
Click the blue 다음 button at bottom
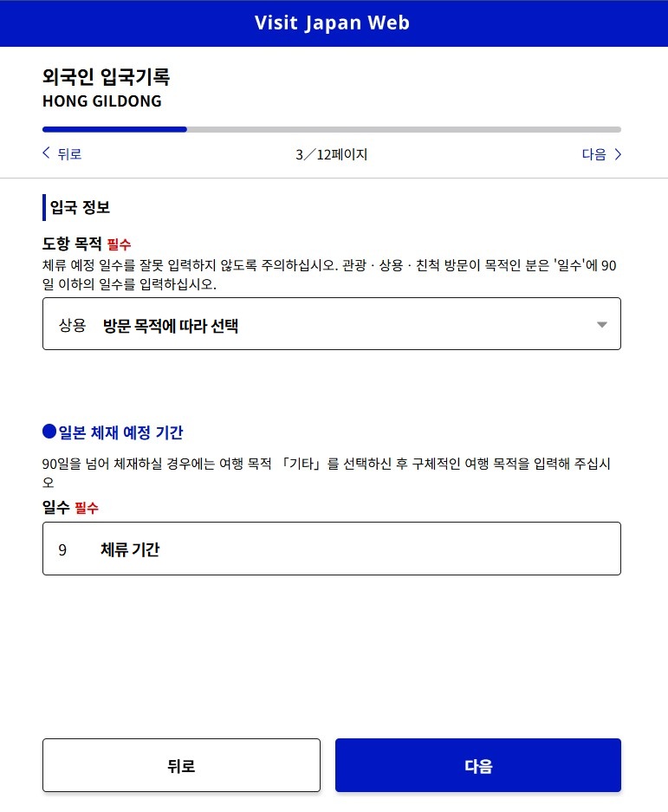tap(478, 765)
